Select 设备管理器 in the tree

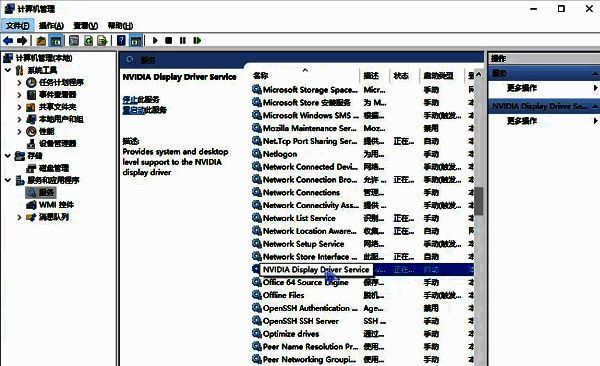point(57,144)
